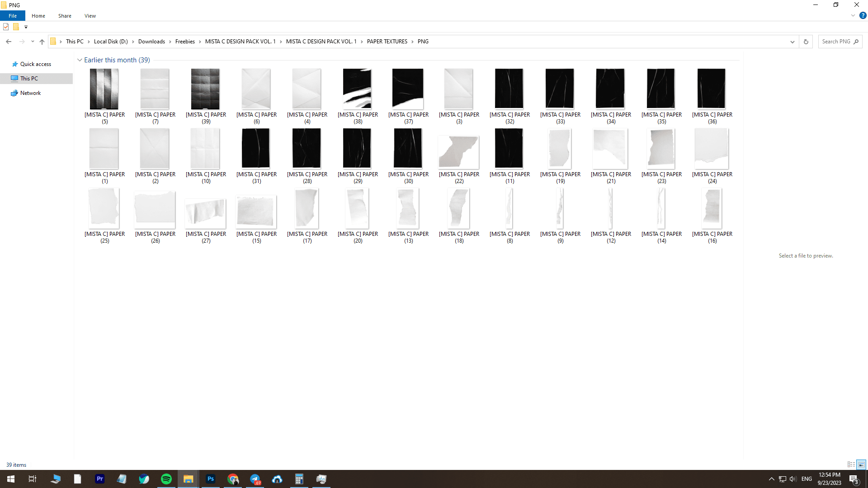Click the New folder quick access icon
Image resolution: width=868 pixels, height=488 pixels.
click(16, 27)
